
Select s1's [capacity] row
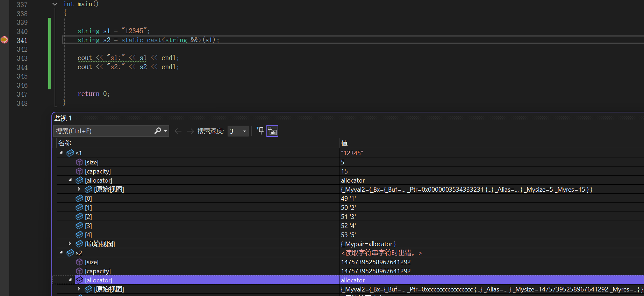click(350, 171)
